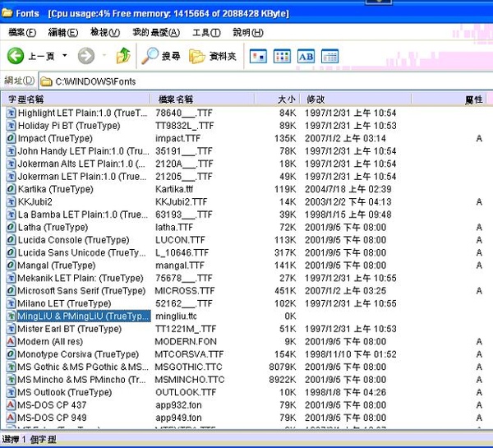Click the 8922K size value
Viewport: 493px width, 448px height.
point(283,380)
